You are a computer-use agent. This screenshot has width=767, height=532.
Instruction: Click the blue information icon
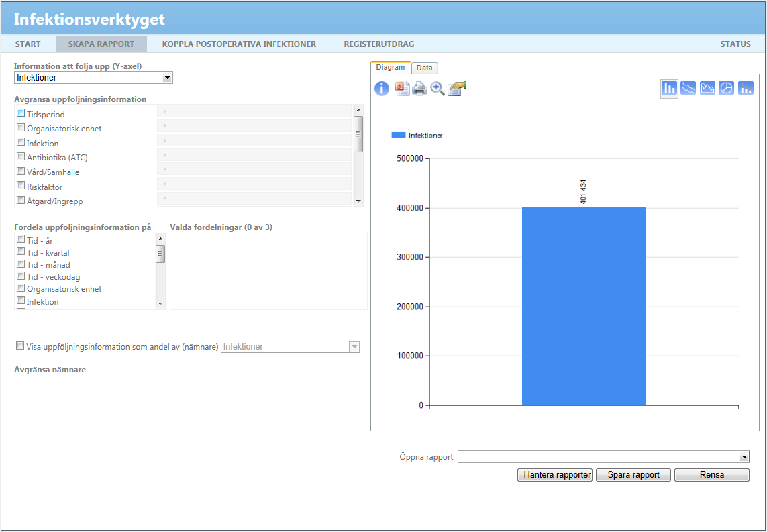[x=382, y=89]
